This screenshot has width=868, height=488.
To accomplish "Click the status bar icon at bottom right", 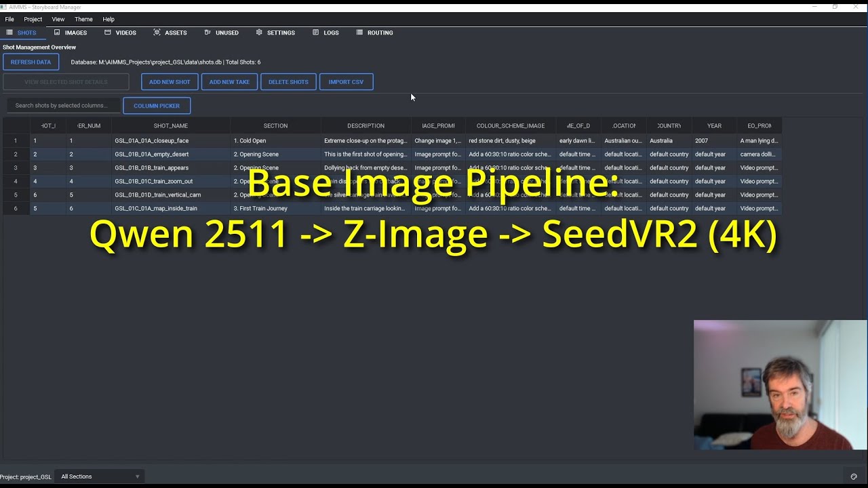I will click(x=854, y=476).
